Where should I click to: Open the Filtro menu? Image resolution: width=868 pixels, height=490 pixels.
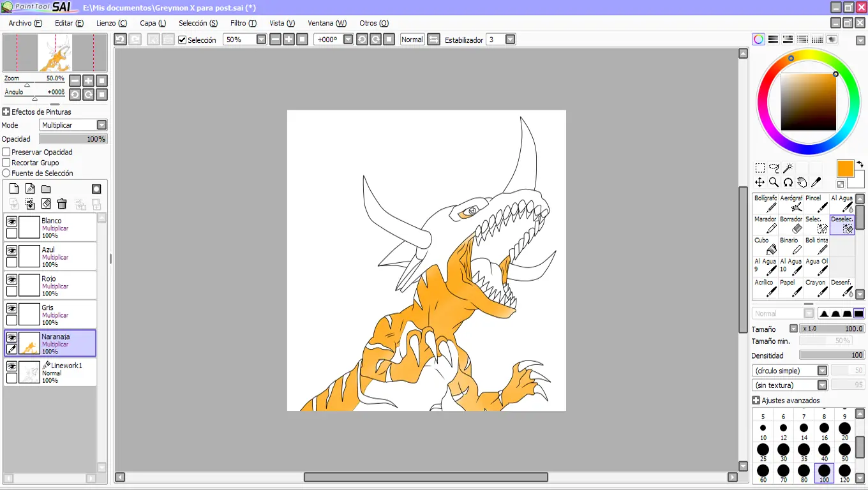(x=243, y=23)
